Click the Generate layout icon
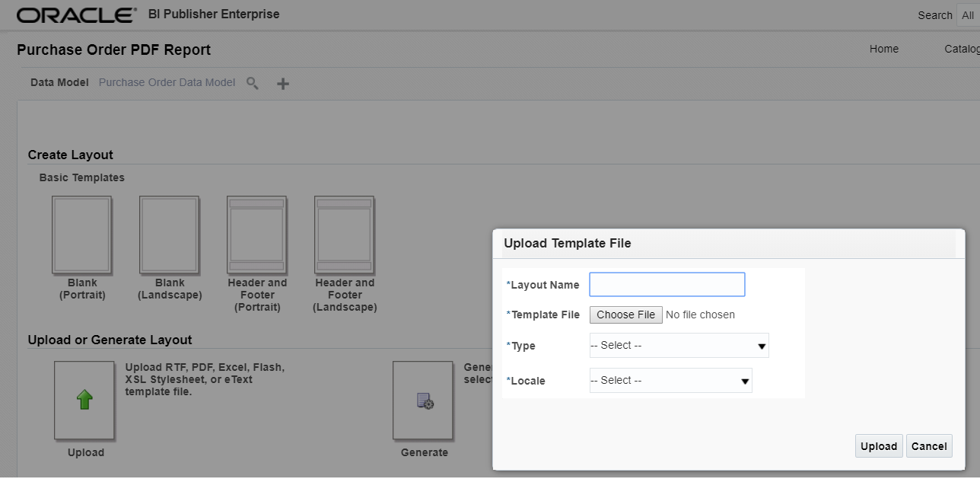Screen dimensions: 980x479 [423, 400]
